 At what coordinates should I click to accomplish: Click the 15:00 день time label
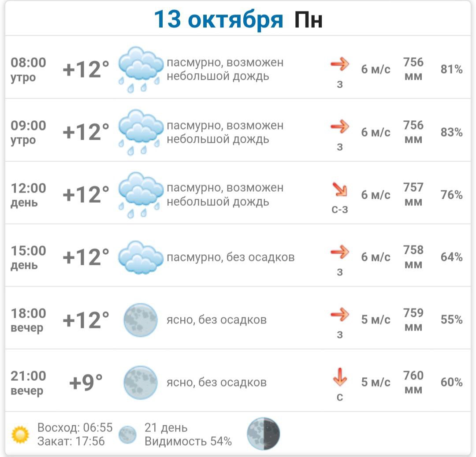point(28,257)
